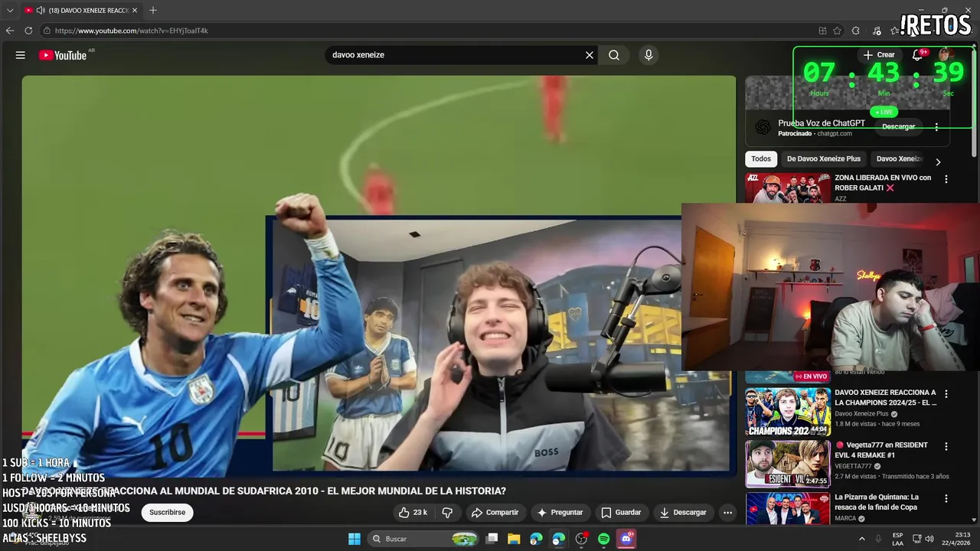
Task: Open Vegetta777 en RESIDENT EVIL 4 REMAKE title
Action: click(880, 450)
